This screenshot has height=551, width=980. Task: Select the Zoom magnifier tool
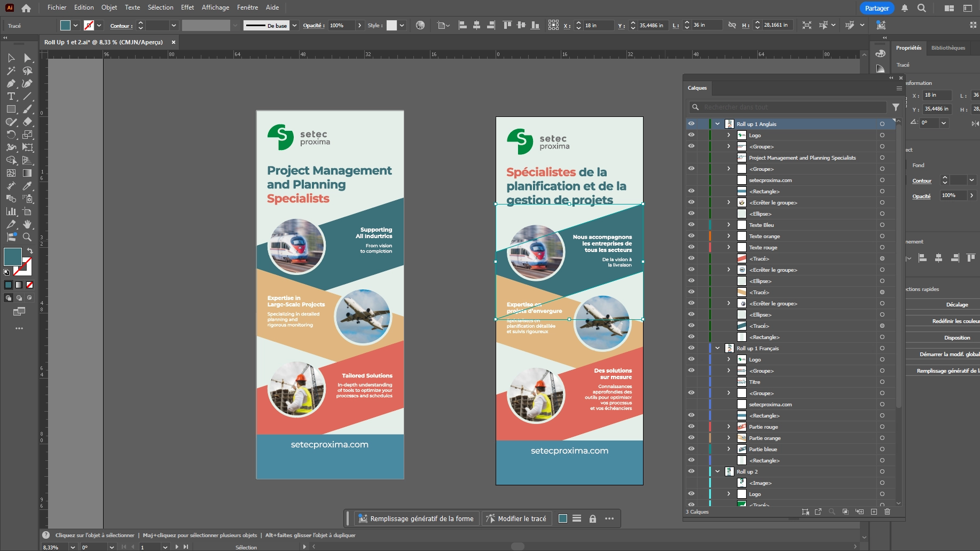(27, 238)
